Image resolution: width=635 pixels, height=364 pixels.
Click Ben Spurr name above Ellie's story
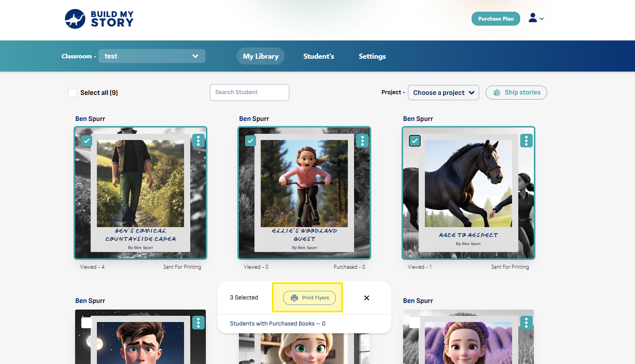(254, 119)
